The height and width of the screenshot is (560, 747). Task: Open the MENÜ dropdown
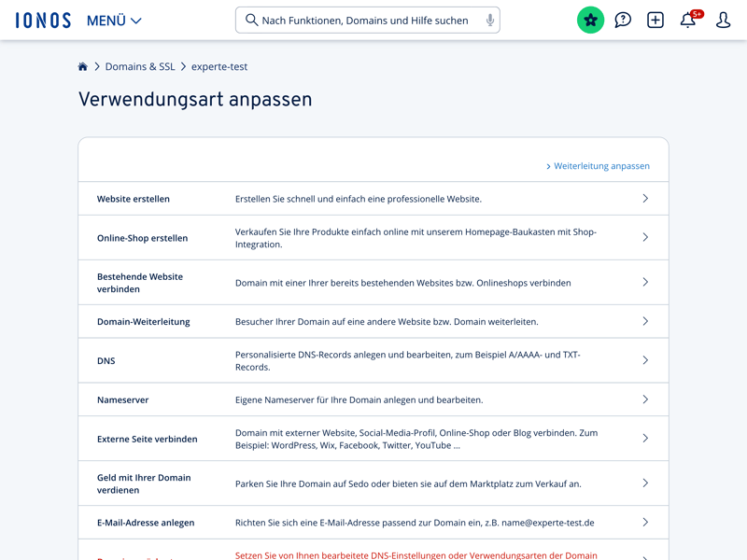click(x=114, y=21)
